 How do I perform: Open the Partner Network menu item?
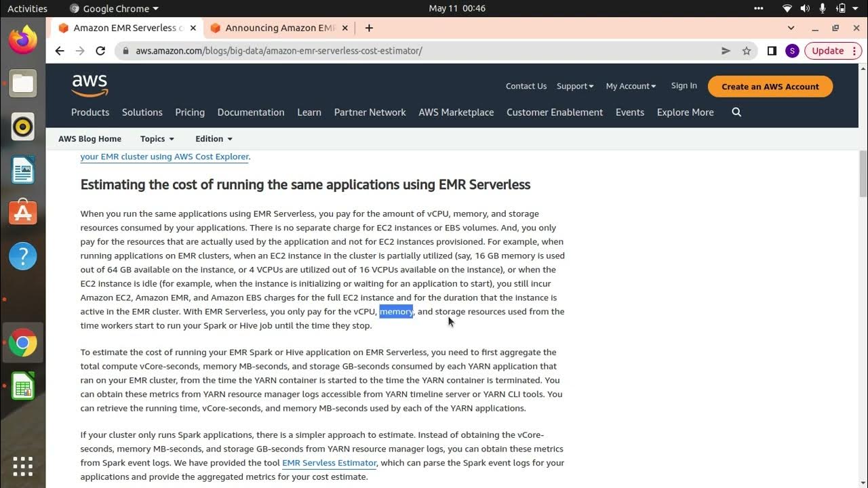point(370,113)
